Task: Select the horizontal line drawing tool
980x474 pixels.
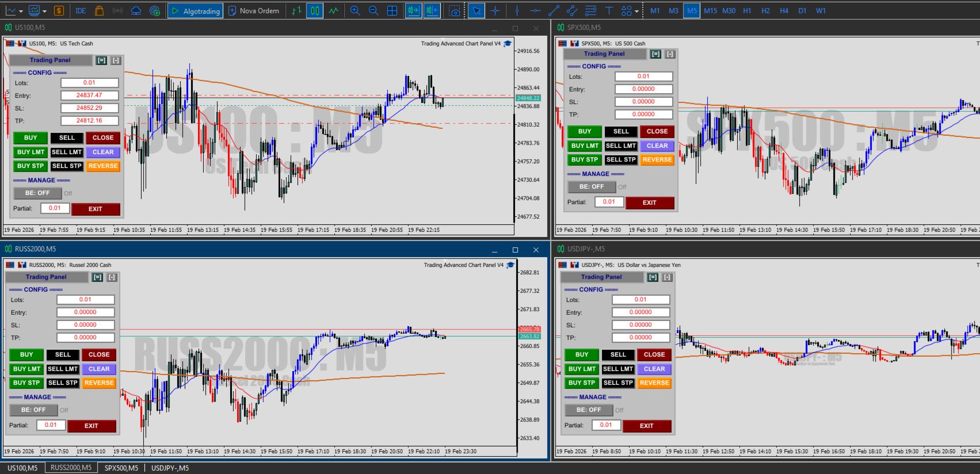Action: (535, 11)
